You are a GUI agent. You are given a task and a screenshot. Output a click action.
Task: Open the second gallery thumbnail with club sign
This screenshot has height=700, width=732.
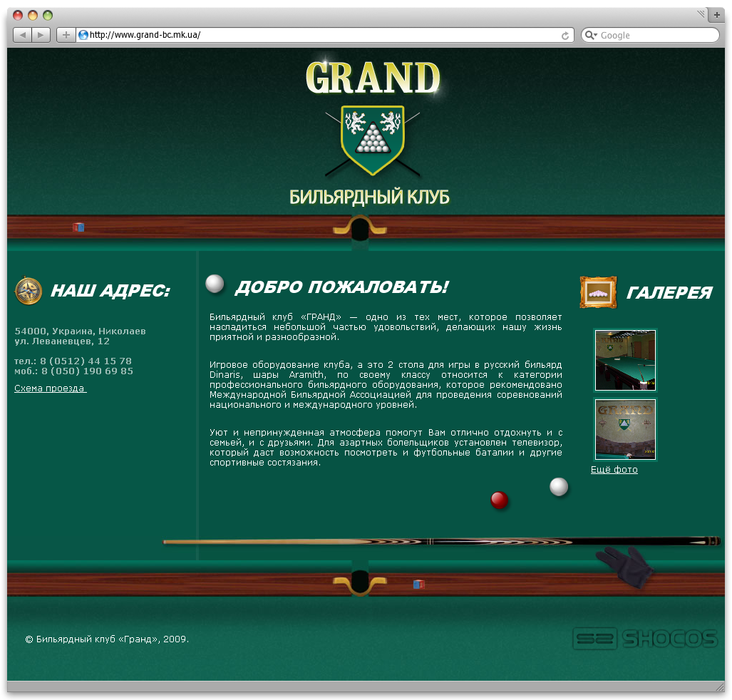625,429
